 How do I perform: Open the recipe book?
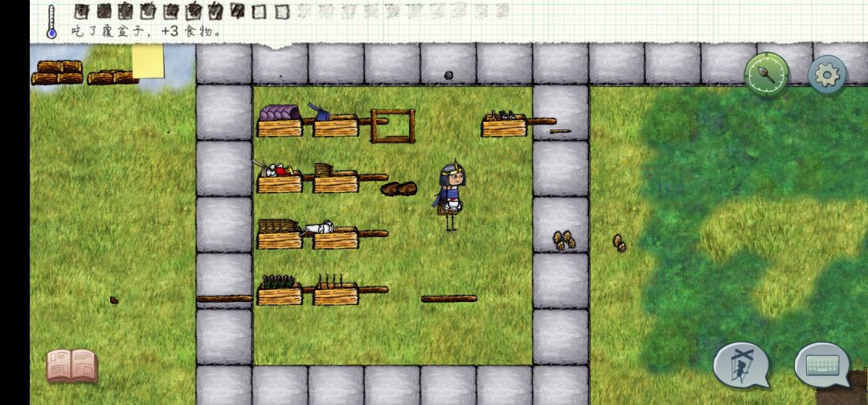click(x=72, y=365)
